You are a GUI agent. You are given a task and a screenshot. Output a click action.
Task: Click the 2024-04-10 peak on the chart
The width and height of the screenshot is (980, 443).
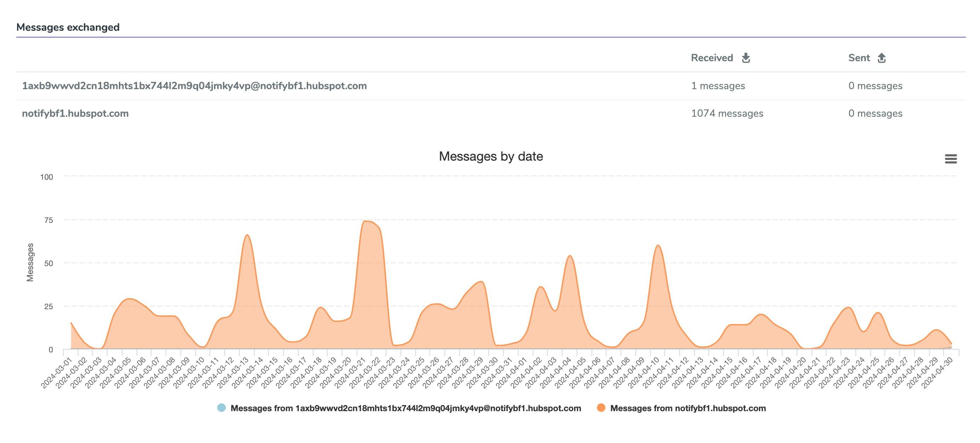(658, 246)
